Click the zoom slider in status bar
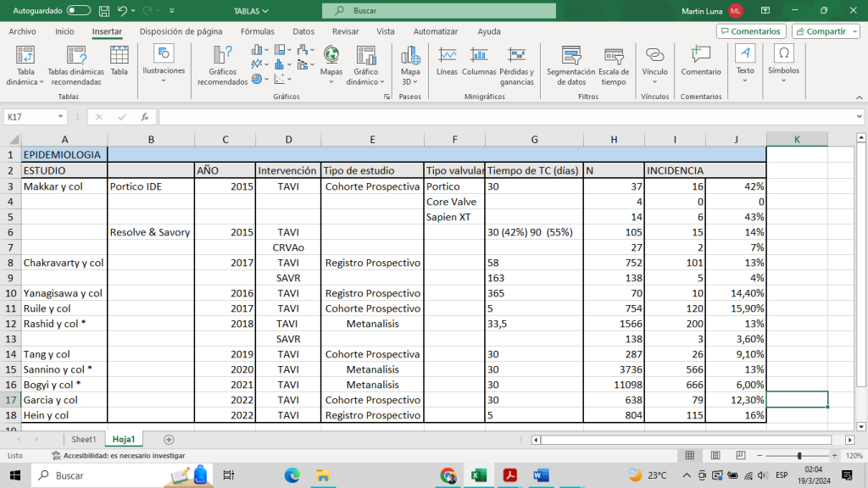The width and height of the screenshot is (868, 488). click(798, 455)
